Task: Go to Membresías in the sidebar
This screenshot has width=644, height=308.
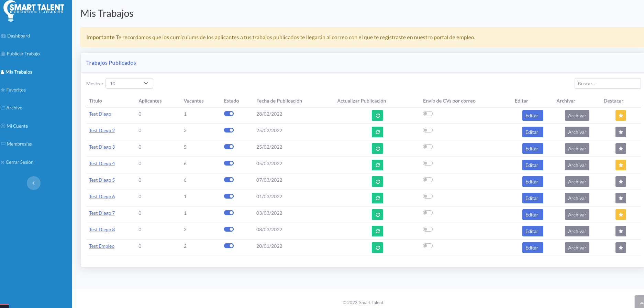Action: pyautogui.click(x=19, y=144)
